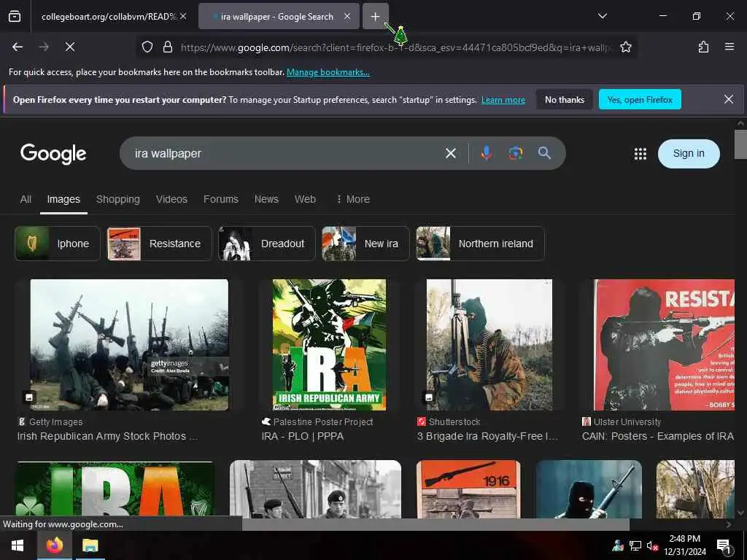747x560 pixels.
Task: Open the Learn more link
Action: pos(503,100)
